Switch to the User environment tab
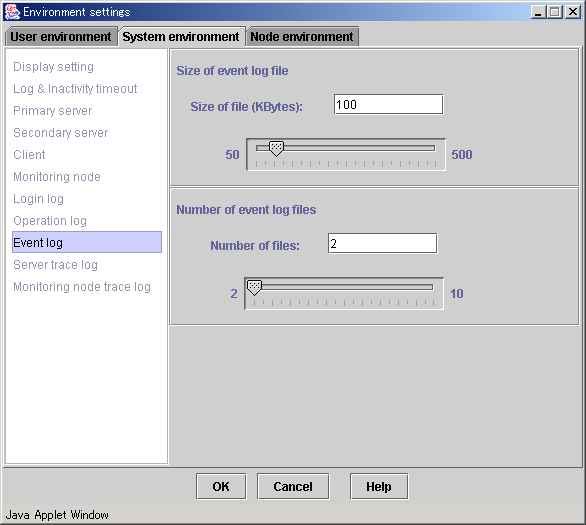The image size is (586, 525). (x=61, y=37)
